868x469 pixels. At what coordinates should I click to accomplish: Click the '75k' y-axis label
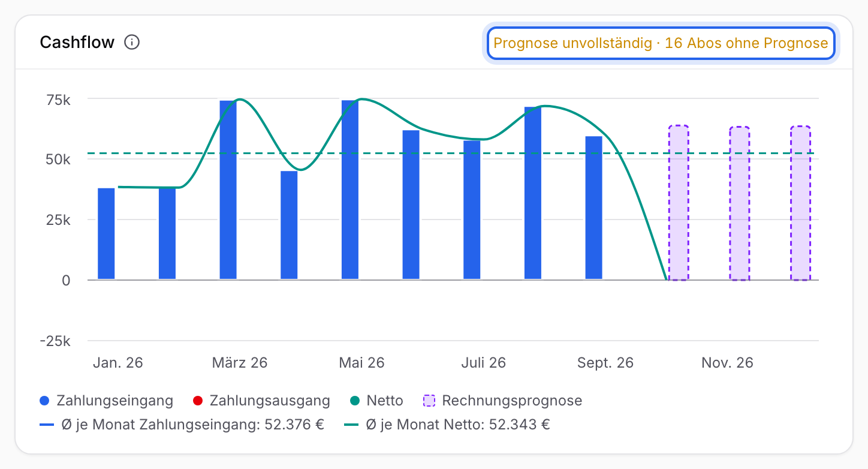[x=59, y=100]
